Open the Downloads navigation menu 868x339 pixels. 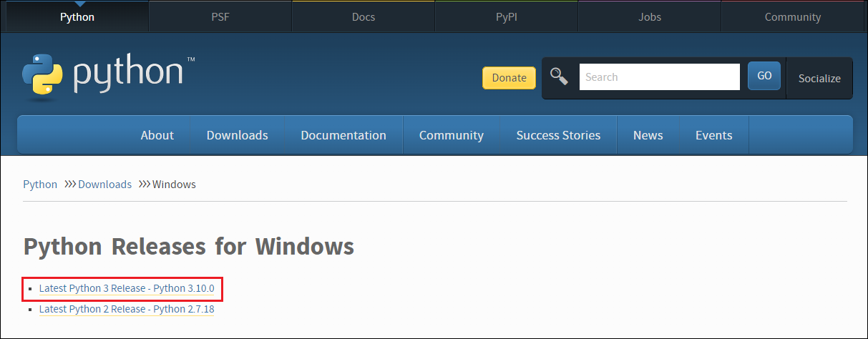click(237, 135)
